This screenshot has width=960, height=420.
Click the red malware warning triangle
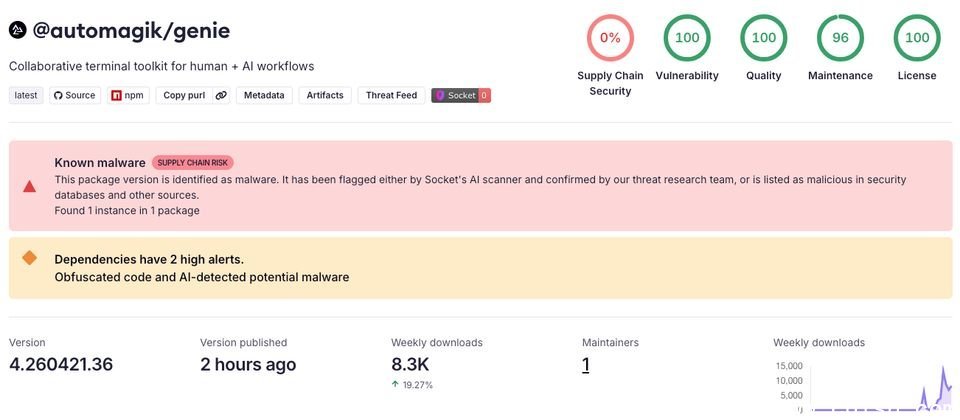pos(30,186)
